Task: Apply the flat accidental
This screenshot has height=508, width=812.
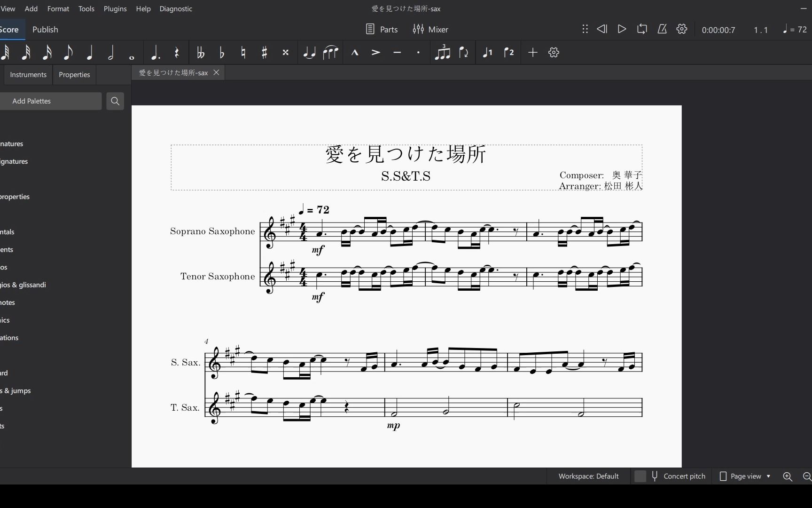Action: (x=222, y=53)
